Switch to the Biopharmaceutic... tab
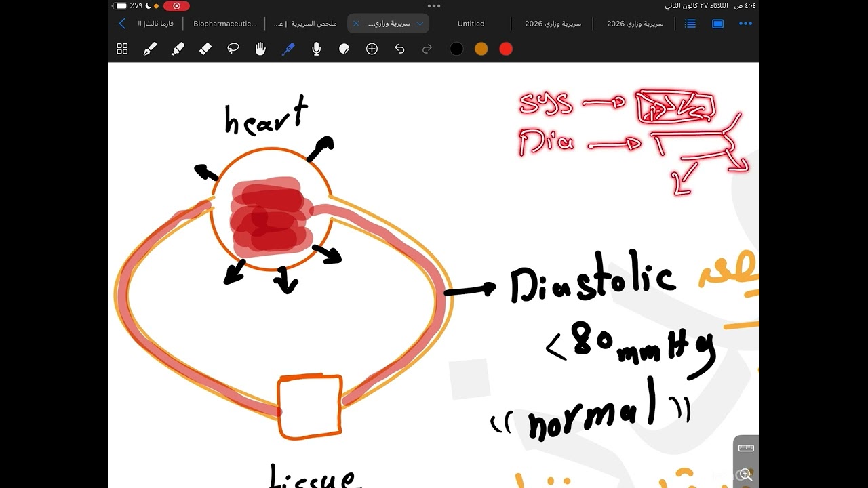 [225, 24]
